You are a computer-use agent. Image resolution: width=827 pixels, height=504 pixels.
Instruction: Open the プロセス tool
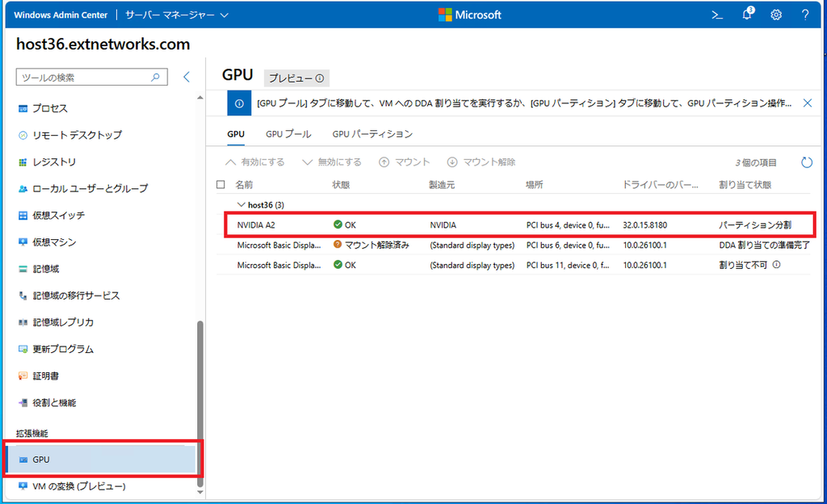(50, 108)
